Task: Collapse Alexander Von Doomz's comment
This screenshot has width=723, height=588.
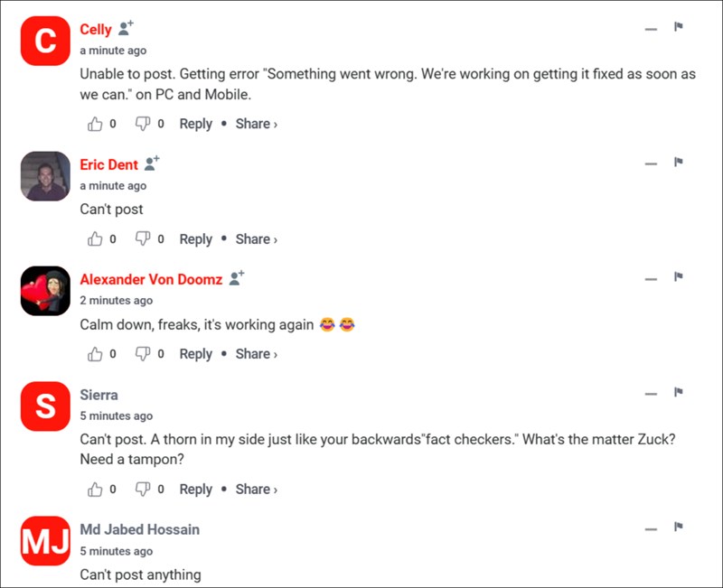Action: tap(651, 279)
